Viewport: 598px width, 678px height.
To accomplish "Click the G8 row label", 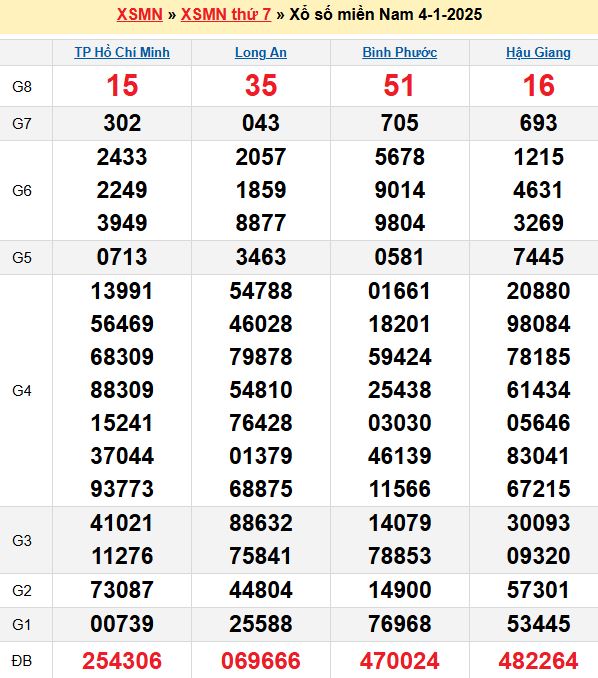I will pos(22,86).
